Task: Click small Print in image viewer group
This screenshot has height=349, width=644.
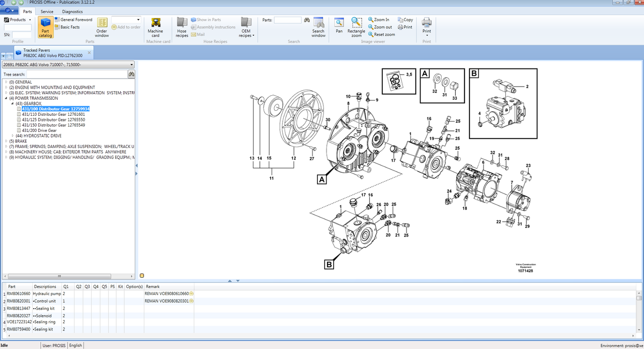Action: click(x=405, y=27)
